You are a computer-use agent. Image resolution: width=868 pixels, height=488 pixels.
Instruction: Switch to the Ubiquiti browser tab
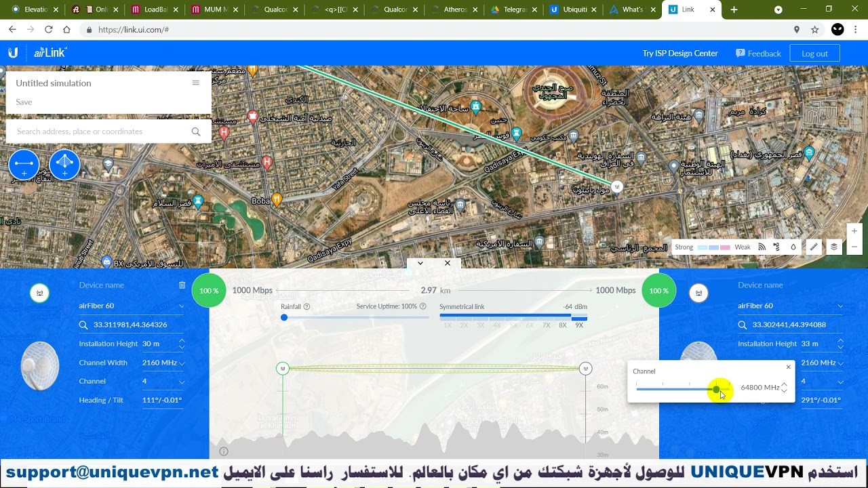574,9
